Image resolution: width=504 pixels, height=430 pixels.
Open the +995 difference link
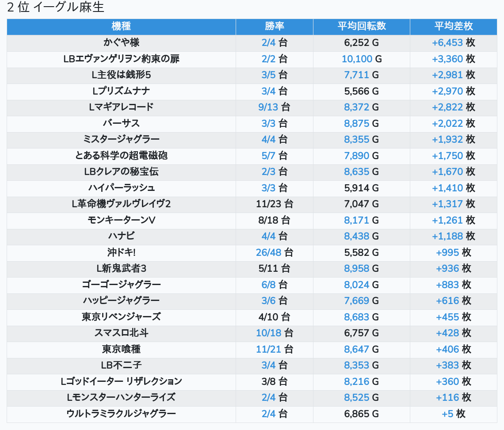click(x=447, y=252)
